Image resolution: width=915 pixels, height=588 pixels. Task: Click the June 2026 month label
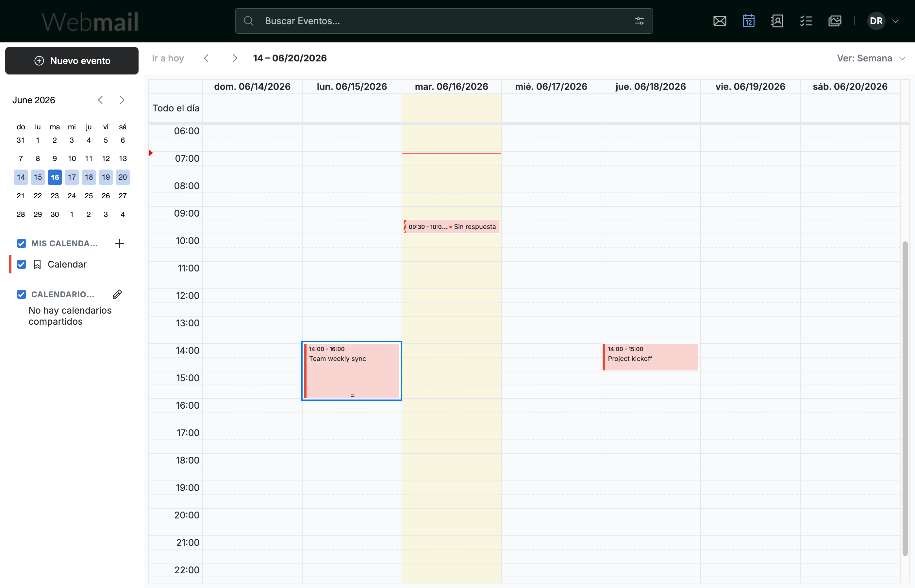click(34, 100)
